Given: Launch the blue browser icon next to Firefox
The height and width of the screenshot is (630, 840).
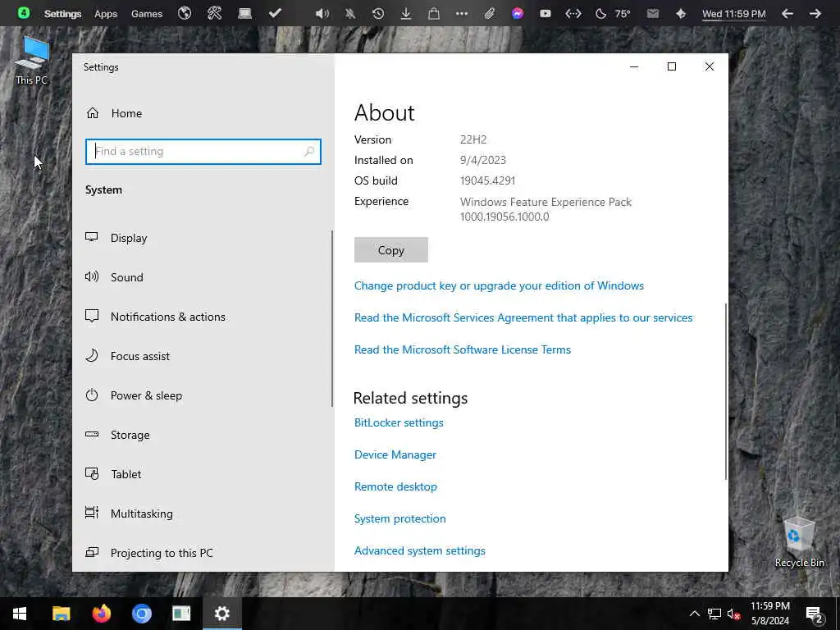Looking at the screenshot, I should [x=141, y=614].
